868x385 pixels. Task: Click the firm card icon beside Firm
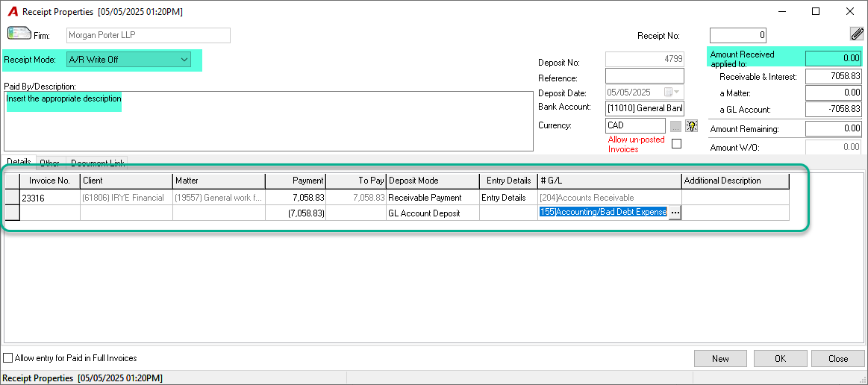tap(19, 34)
